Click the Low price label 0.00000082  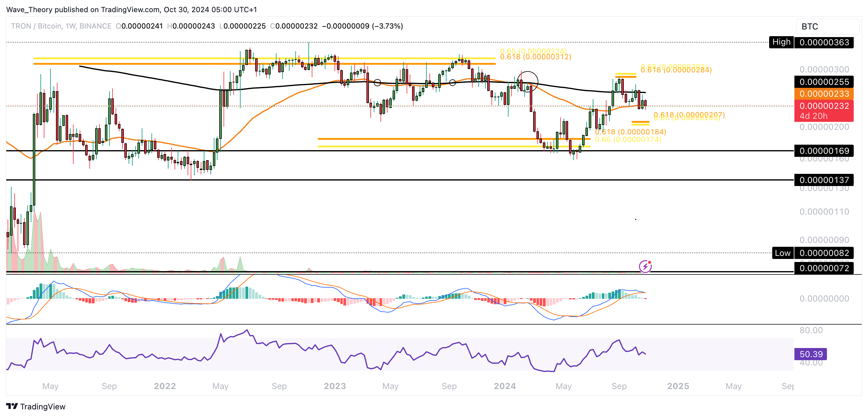tap(824, 253)
